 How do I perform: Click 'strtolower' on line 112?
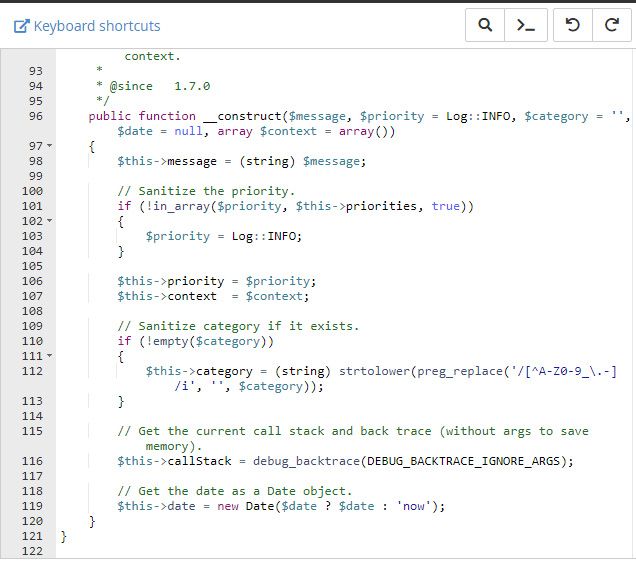pyautogui.click(x=374, y=371)
